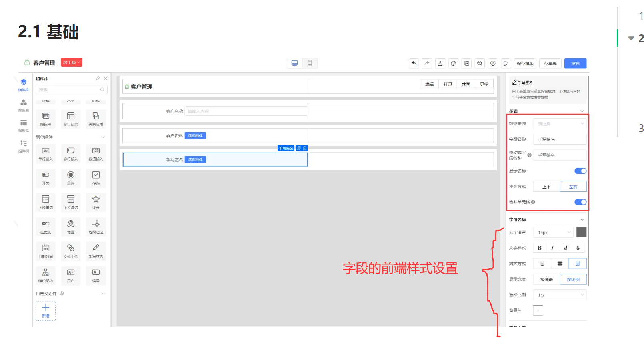Collapse the 字段名称 style section
This screenshot has width=644, height=338.
(x=582, y=220)
